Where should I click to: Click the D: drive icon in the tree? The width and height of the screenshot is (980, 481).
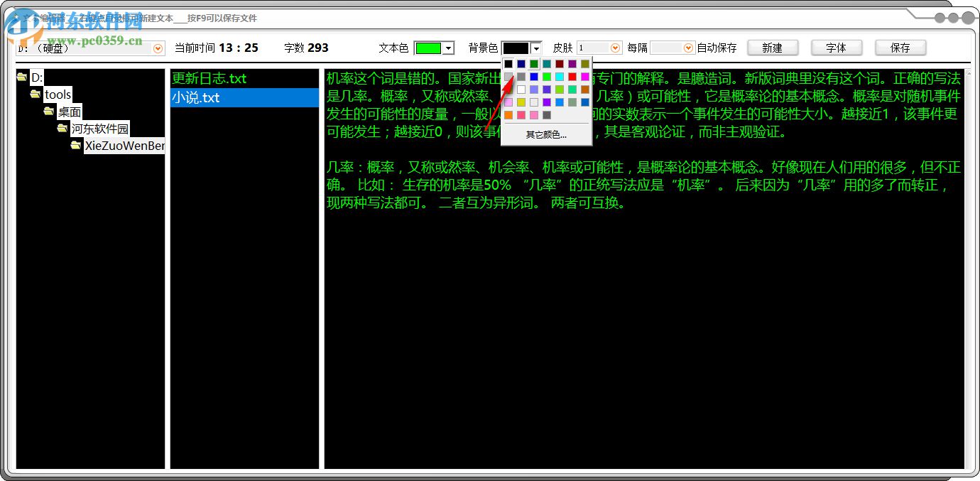pos(22,77)
